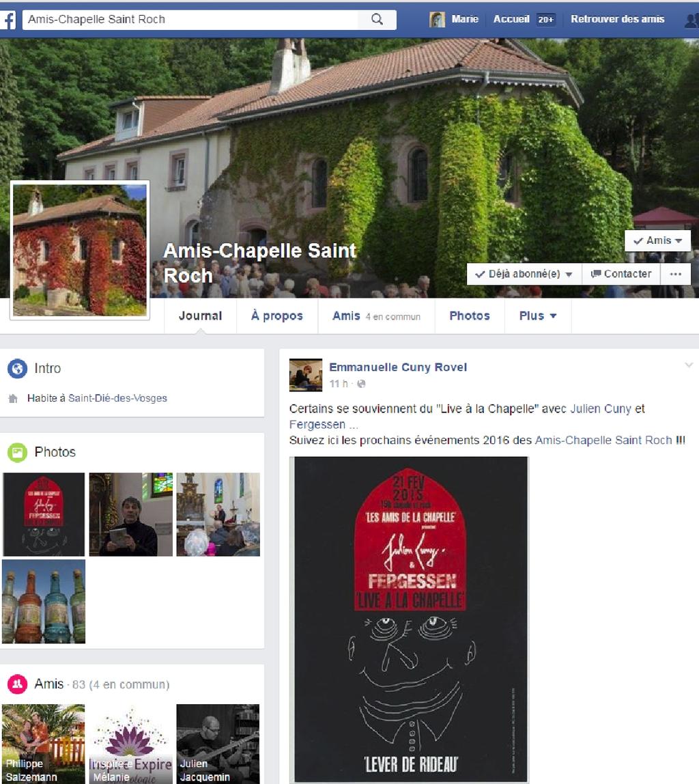Click the pink Amis section icon

pyautogui.click(x=17, y=684)
